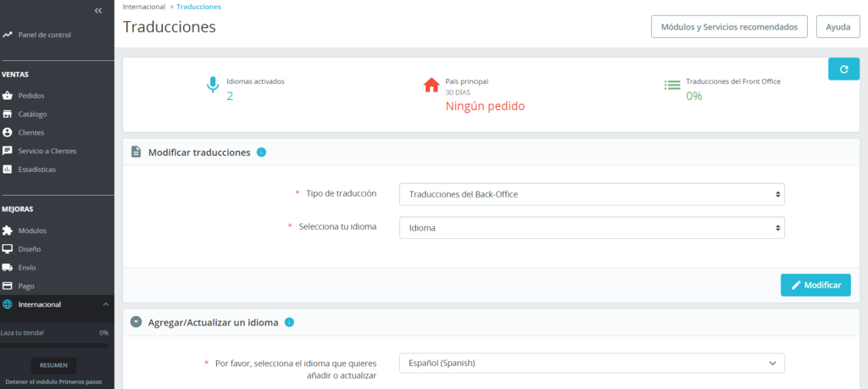Screen dimensions: 868x389
Task: Click the Tipo de traducción label
Action: pos(342,193)
